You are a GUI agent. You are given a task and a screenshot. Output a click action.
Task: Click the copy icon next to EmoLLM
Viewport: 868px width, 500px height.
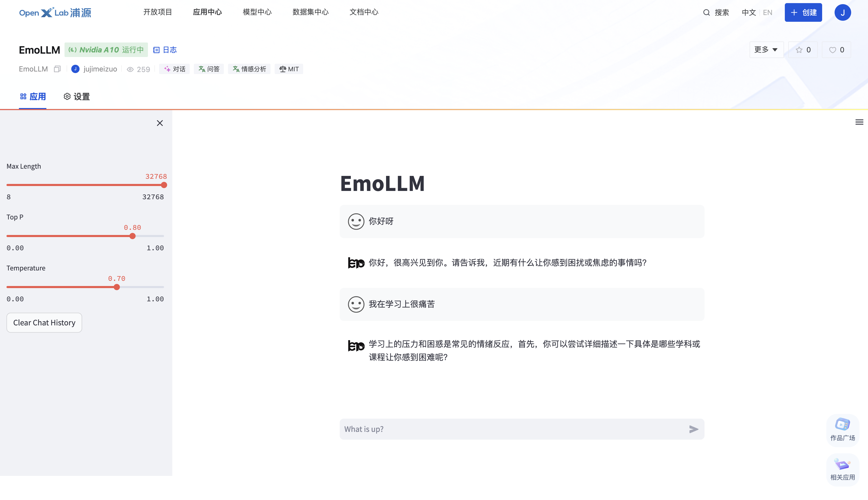(x=57, y=69)
